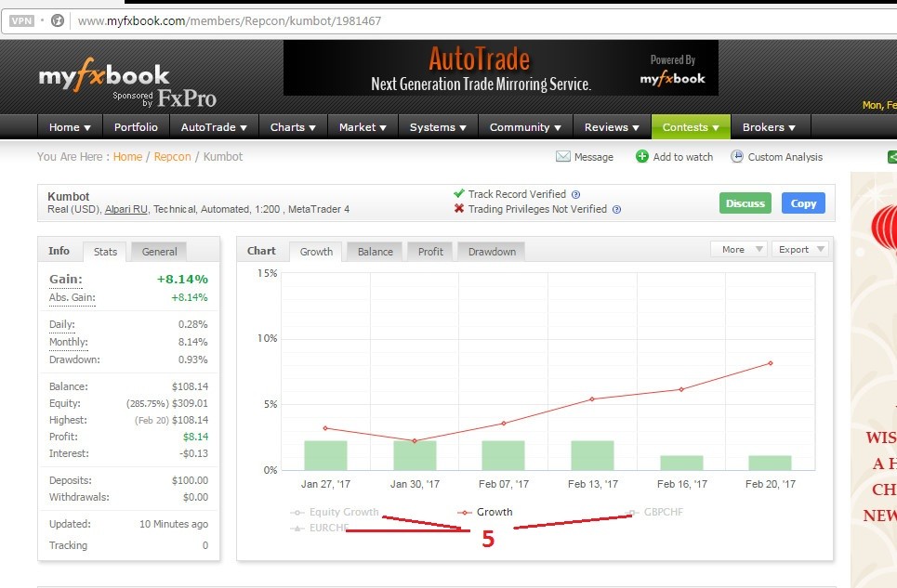
Task: Click the Deposits value $100.00
Action: coord(190,480)
